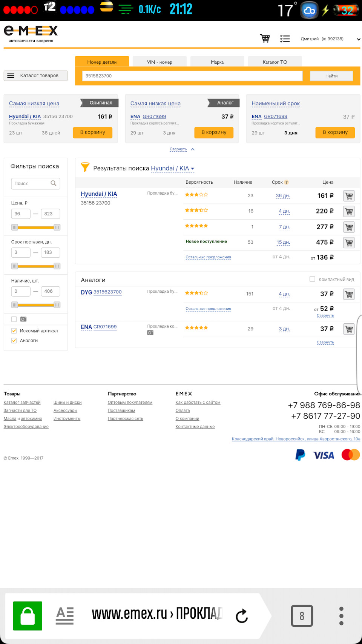Viewport: 362px width, 644px height.
Task: Click the filter Поиск input field
Action: point(35,183)
